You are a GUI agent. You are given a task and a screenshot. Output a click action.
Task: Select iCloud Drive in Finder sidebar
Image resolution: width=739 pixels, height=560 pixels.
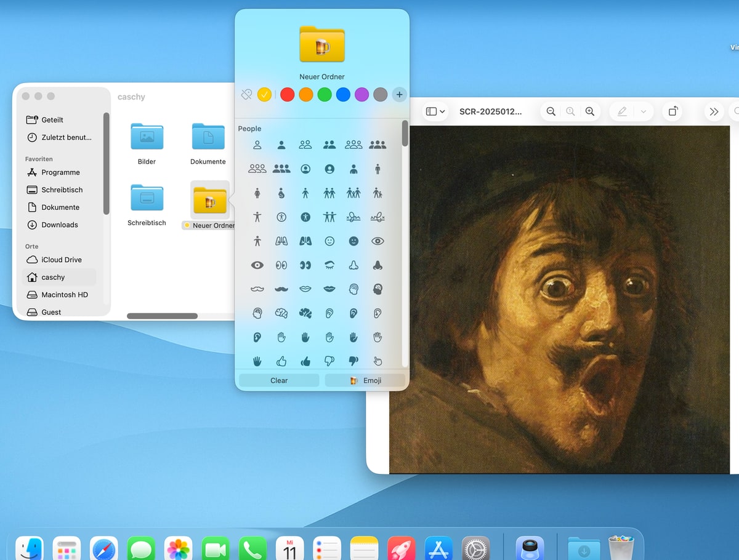[61, 260]
